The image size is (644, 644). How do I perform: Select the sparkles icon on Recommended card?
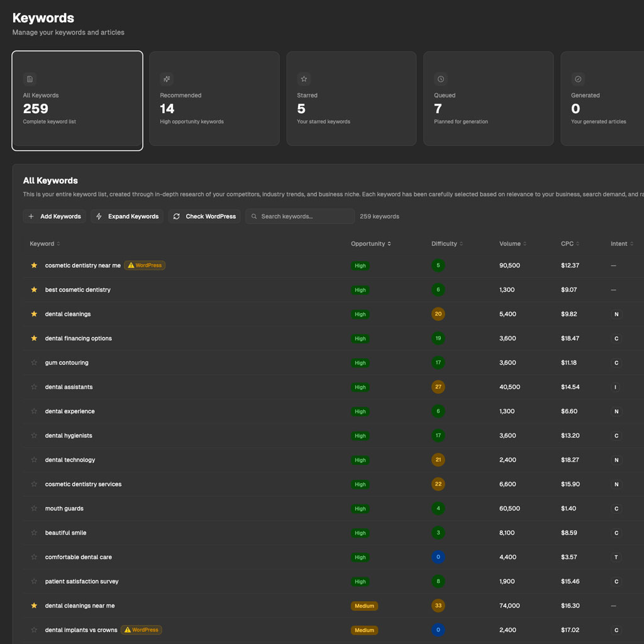click(x=167, y=79)
